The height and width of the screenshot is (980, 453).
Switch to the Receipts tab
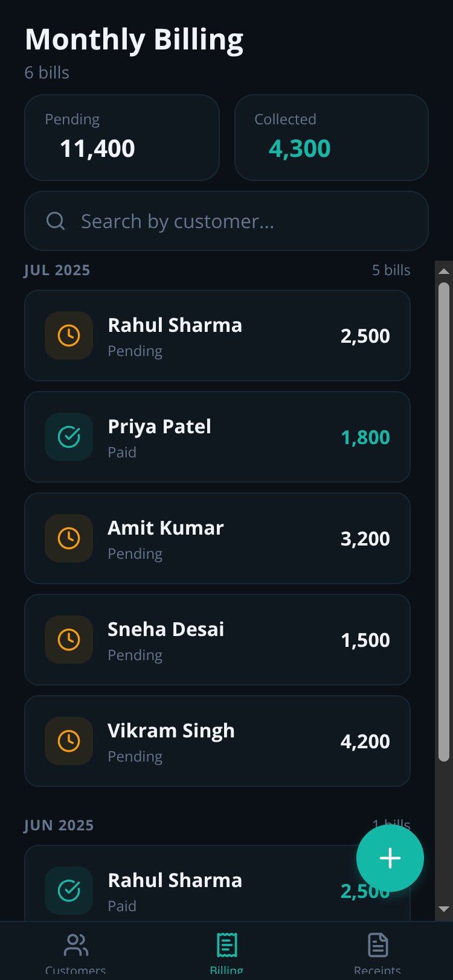pos(377,952)
